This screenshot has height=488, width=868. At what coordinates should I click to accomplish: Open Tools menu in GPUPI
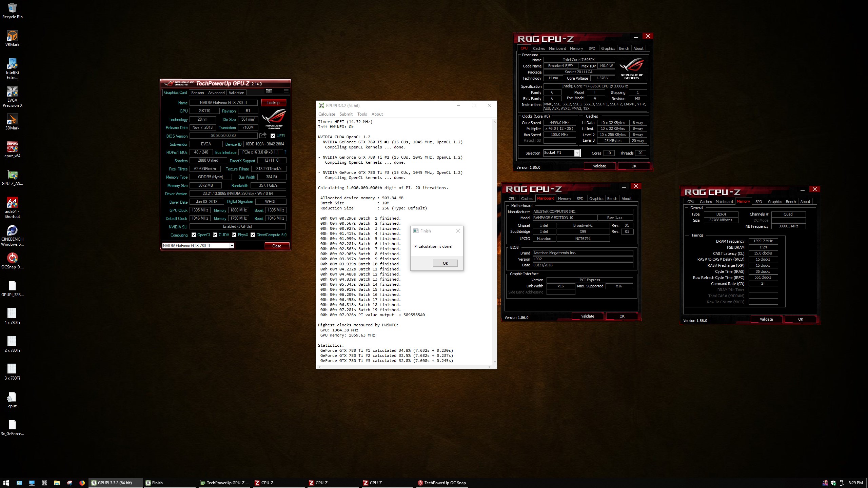coord(362,114)
